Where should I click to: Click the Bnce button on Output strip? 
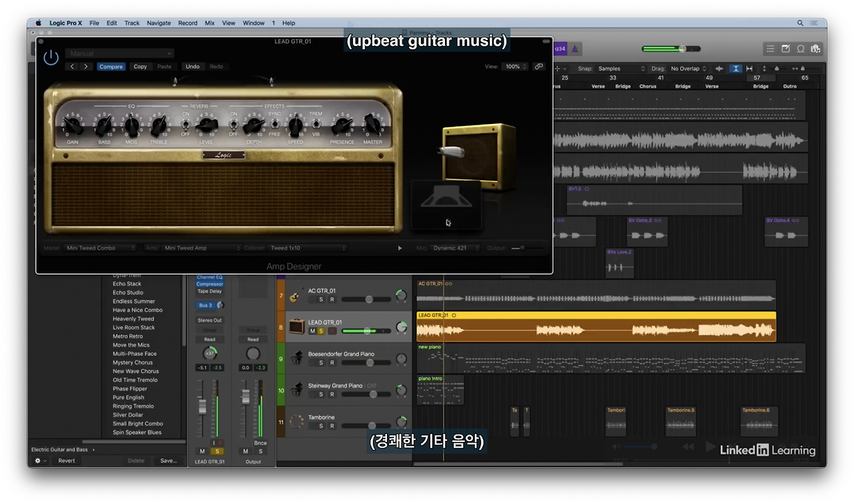(x=260, y=443)
